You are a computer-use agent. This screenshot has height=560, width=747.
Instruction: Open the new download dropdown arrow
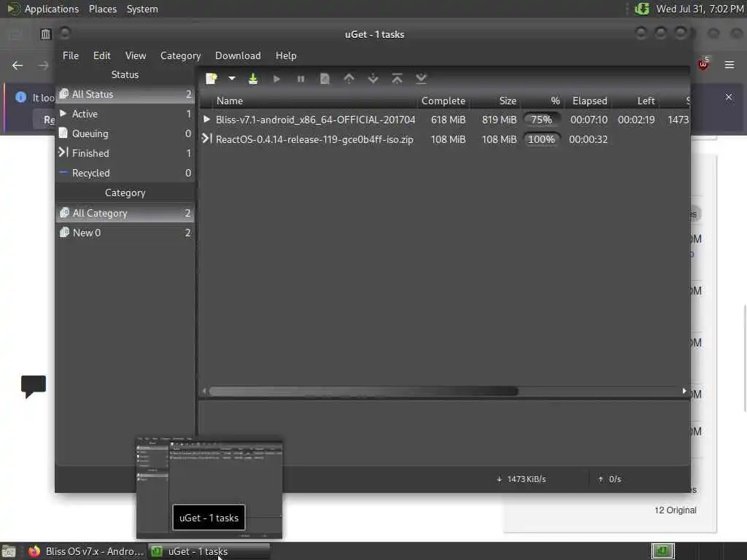click(x=231, y=79)
